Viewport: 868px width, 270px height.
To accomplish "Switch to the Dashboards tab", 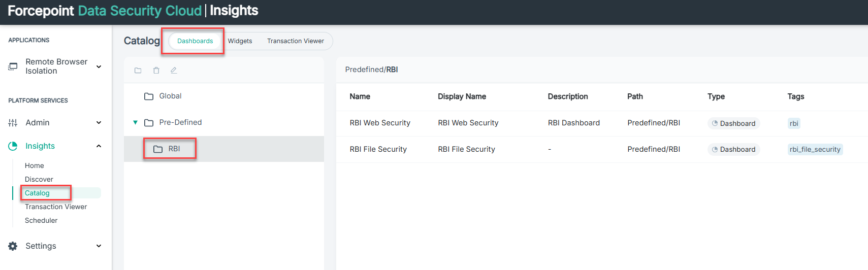I will (195, 41).
